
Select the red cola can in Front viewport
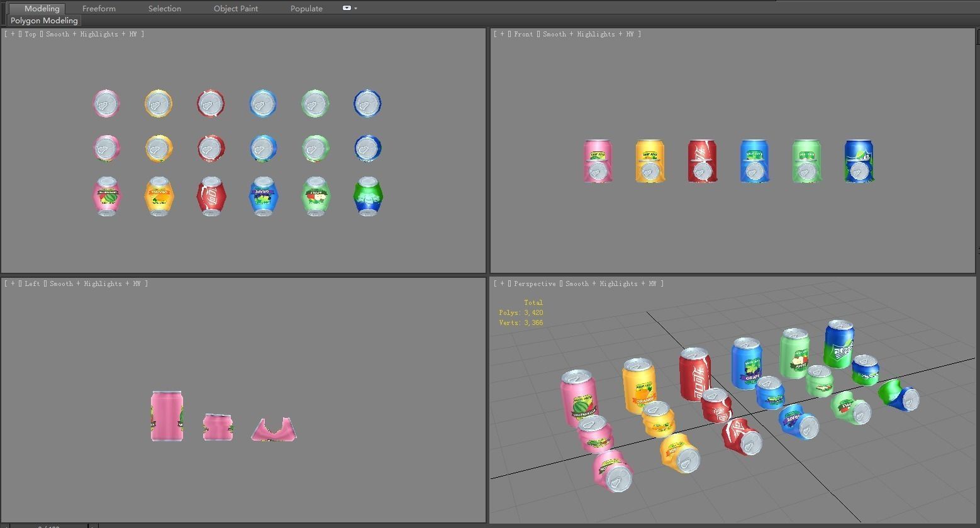tap(702, 162)
